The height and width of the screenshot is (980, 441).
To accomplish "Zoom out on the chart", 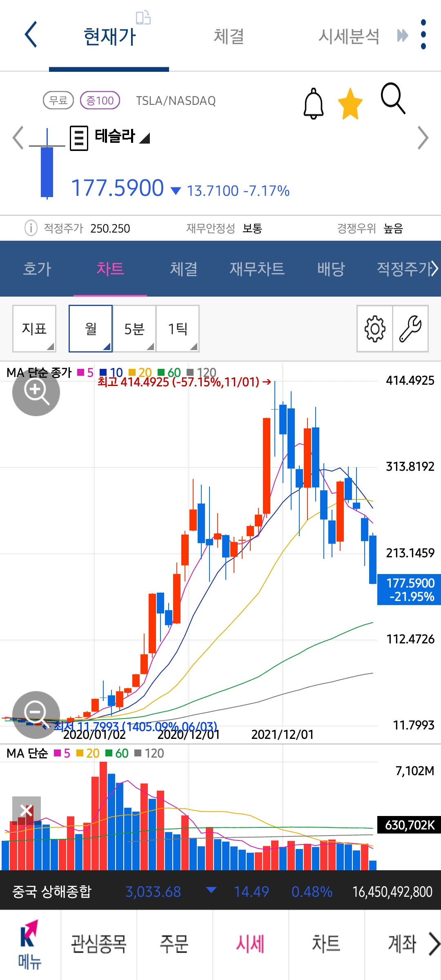I will [36, 715].
